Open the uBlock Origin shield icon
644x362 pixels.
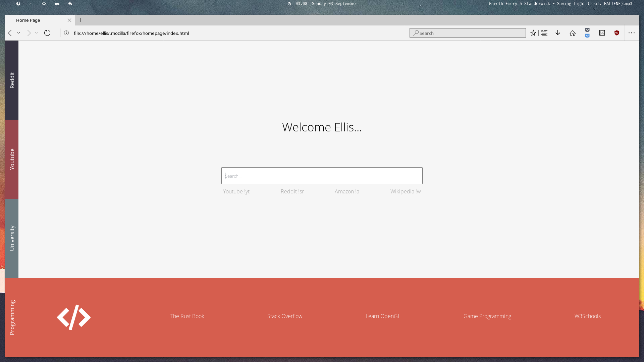(616, 33)
